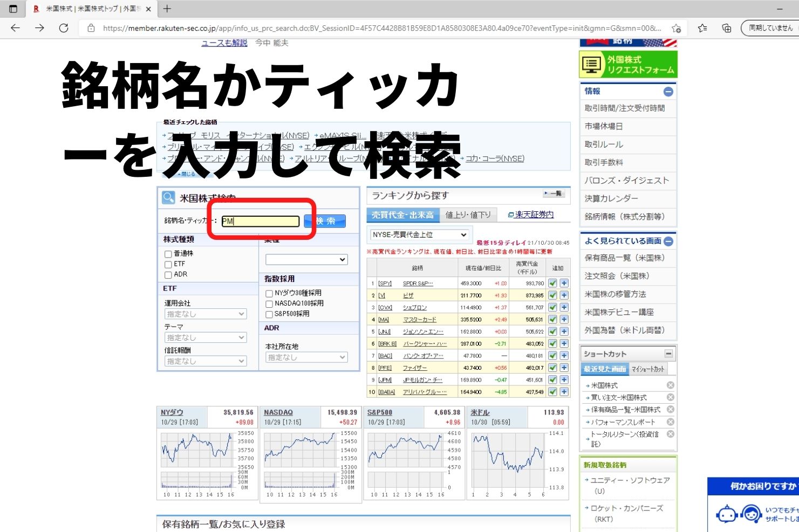
Task: Collapse the 情報 panel with its minus icon
Action: click(670, 91)
